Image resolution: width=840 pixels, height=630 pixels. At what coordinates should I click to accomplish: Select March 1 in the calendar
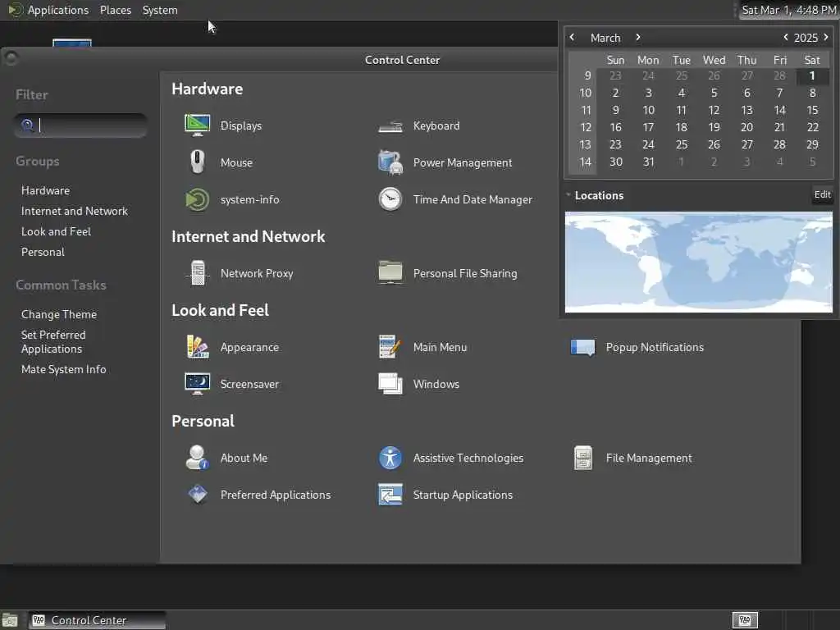pos(812,75)
